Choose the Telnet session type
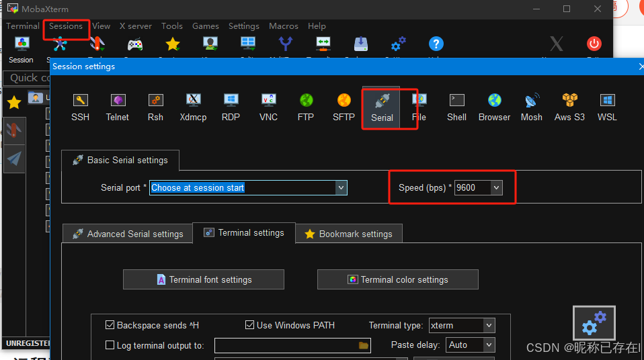Screen dimensions: 644x360 pos(118,107)
